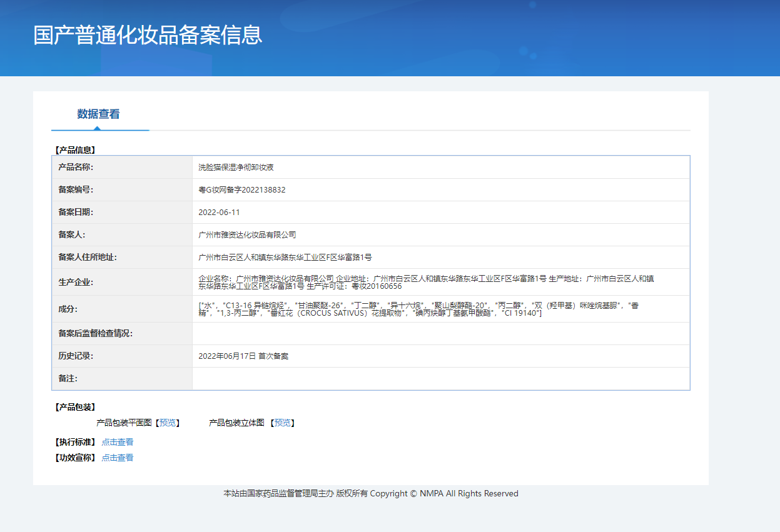
Task: Select the filing number 粤G妆网备字2022138832
Action: click(x=241, y=189)
